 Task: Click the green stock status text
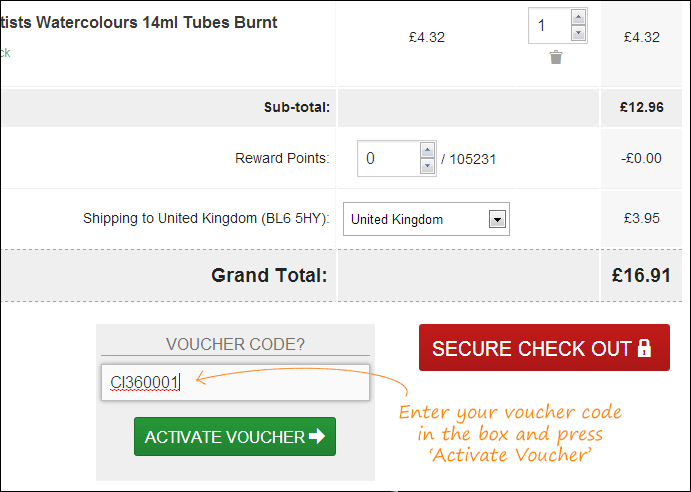pos(5,53)
